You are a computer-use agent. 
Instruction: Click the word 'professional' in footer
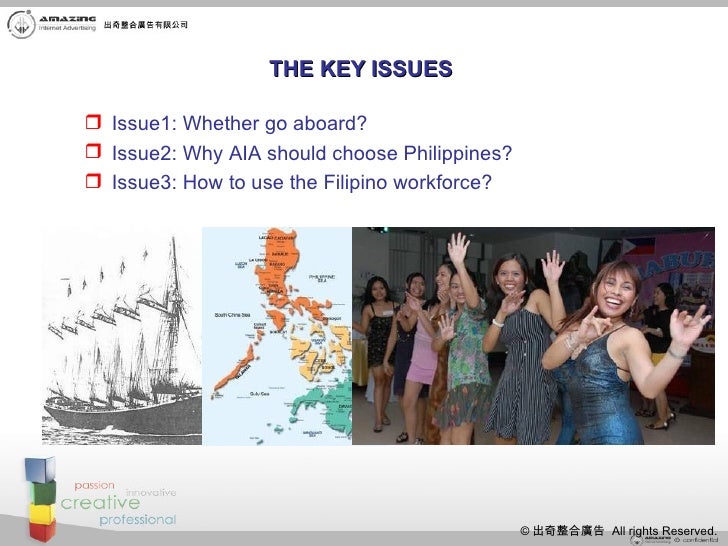coord(138,520)
